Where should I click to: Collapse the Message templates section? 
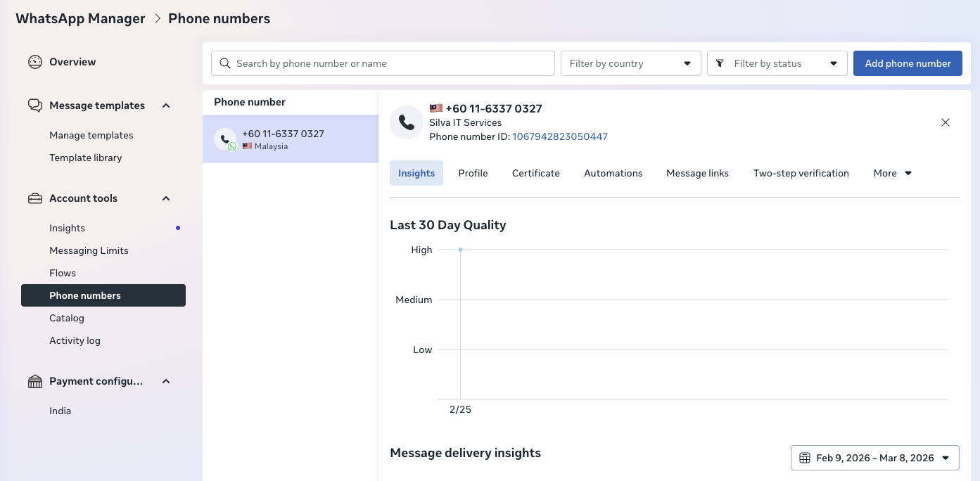point(166,105)
